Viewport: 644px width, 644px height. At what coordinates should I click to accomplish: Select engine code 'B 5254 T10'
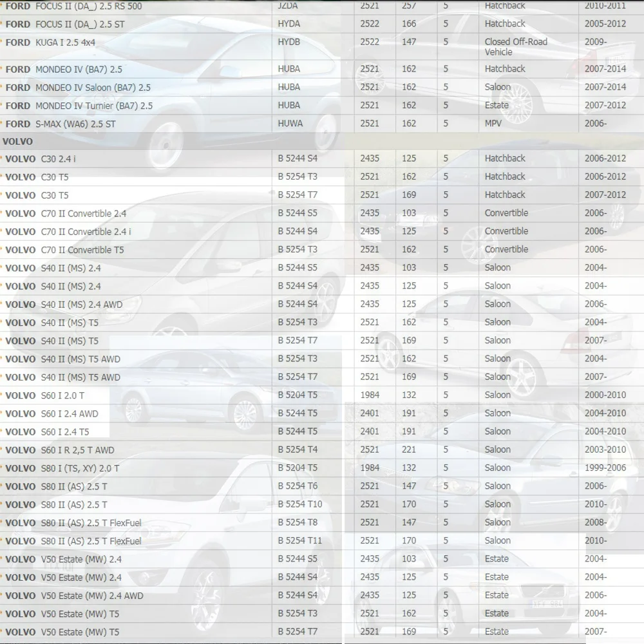pyautogui.click(x=300, y=504)
